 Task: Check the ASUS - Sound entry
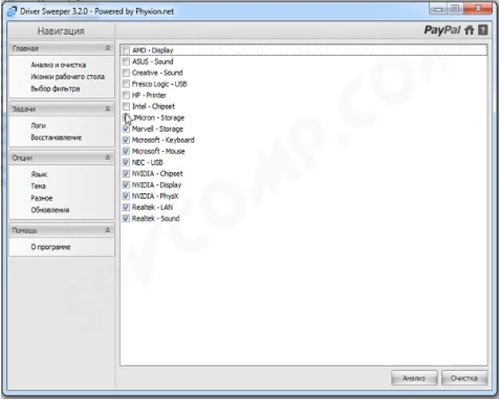click(x=126, y=62)
